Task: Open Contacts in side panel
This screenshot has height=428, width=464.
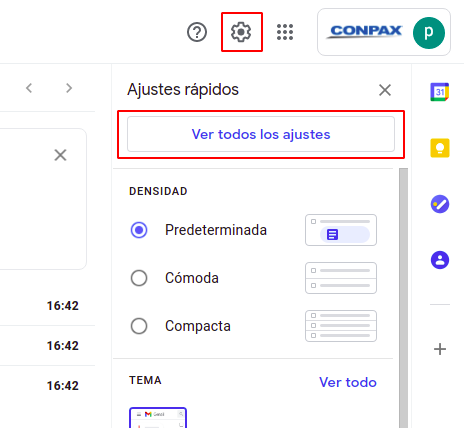Action: coord(440,260)
